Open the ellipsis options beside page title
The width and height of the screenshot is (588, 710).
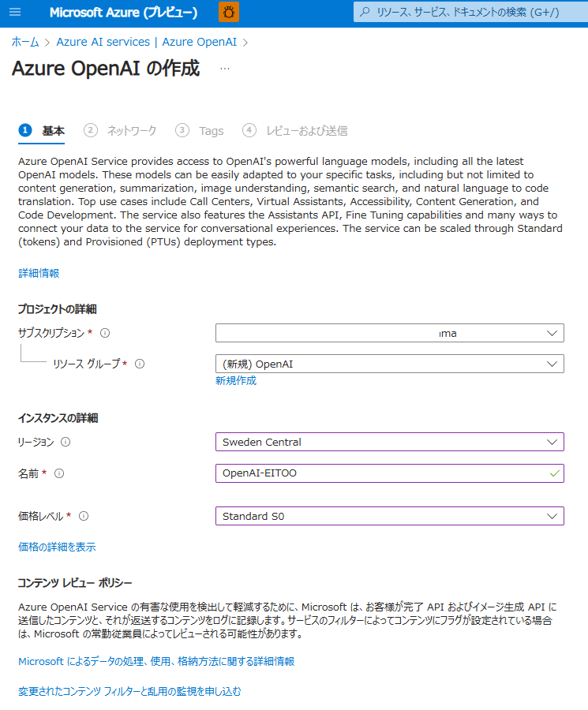click(225, 69)
